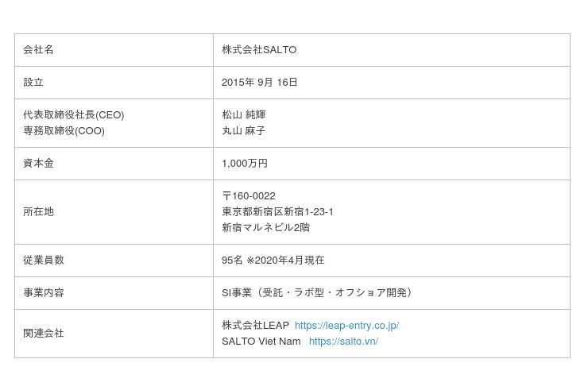Select the 株式会社SALTO company name text
The height and width of the screenshot is (390, 588).
[259, 50]
